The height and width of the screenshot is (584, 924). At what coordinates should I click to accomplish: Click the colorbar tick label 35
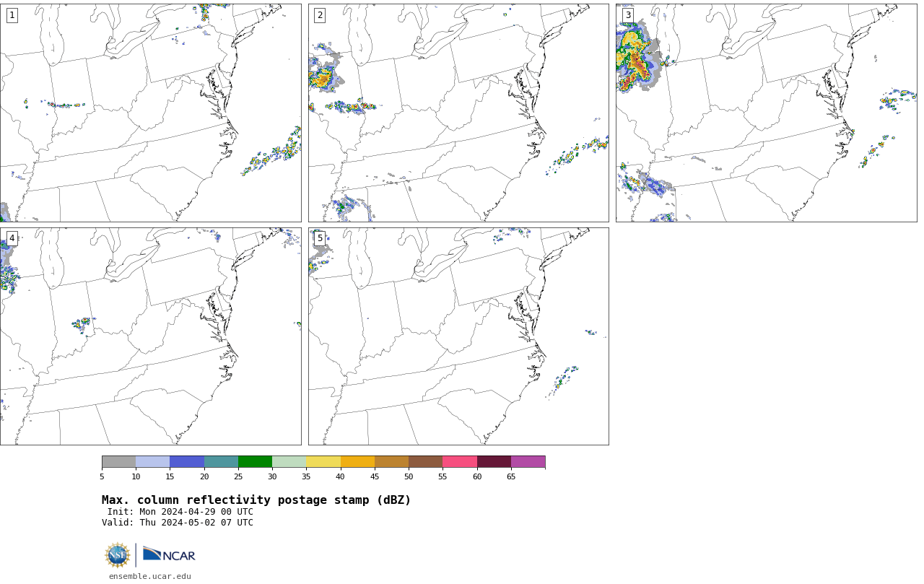(x=306, y=476)
